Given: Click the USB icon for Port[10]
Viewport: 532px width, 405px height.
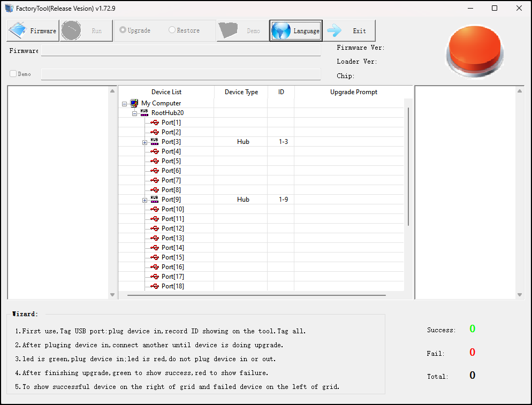Looking at the screenshot, I should (155, 209).
